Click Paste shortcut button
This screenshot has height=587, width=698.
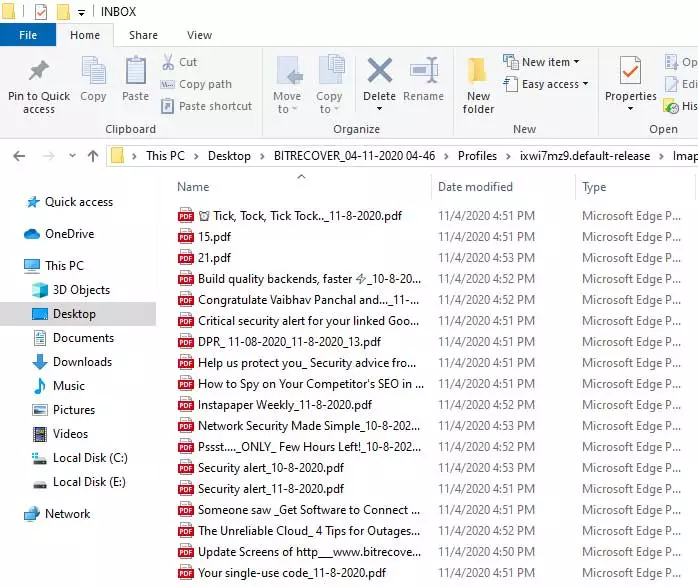tap(214, 106)
